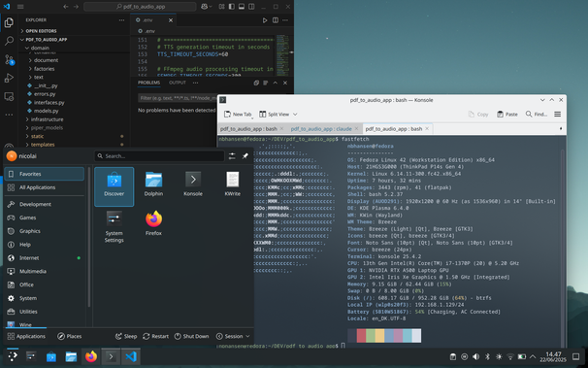Toggle launcher configure sliders icon
Screen dimensions: 588x368
tap(232, 156)
